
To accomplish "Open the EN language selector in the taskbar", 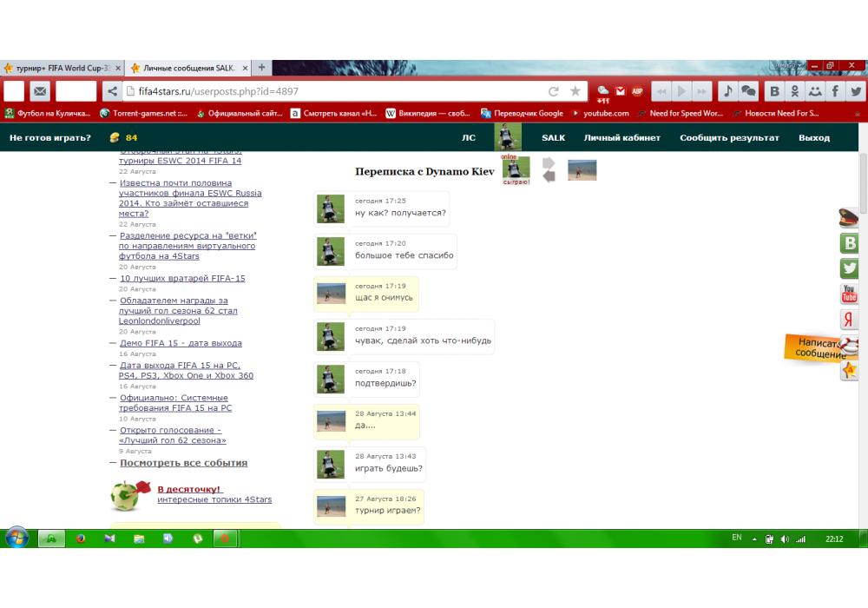I will click(x=736, y=539).
